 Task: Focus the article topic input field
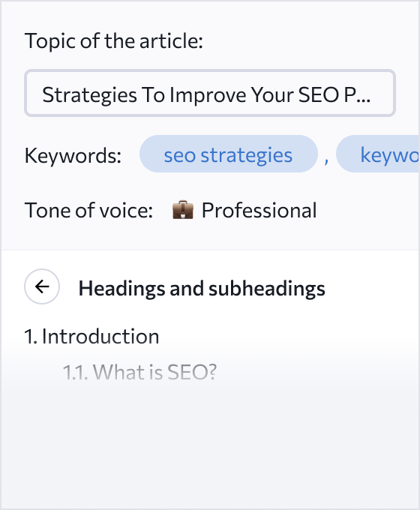[210, 93]
